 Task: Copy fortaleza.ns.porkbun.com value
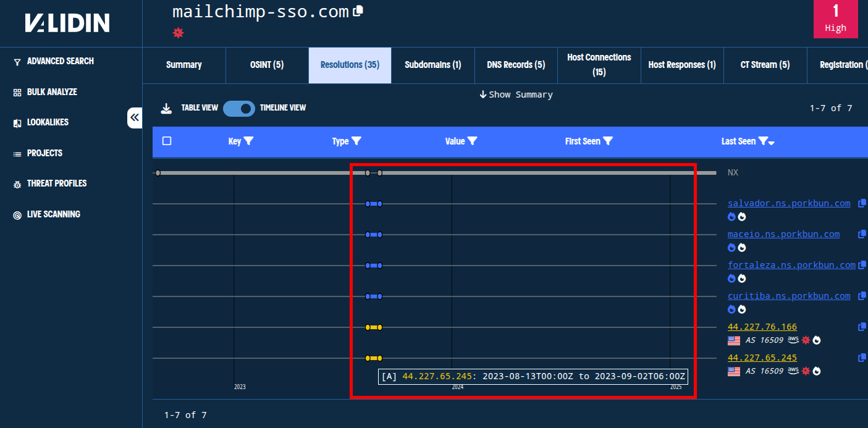(x=862, y=265)
